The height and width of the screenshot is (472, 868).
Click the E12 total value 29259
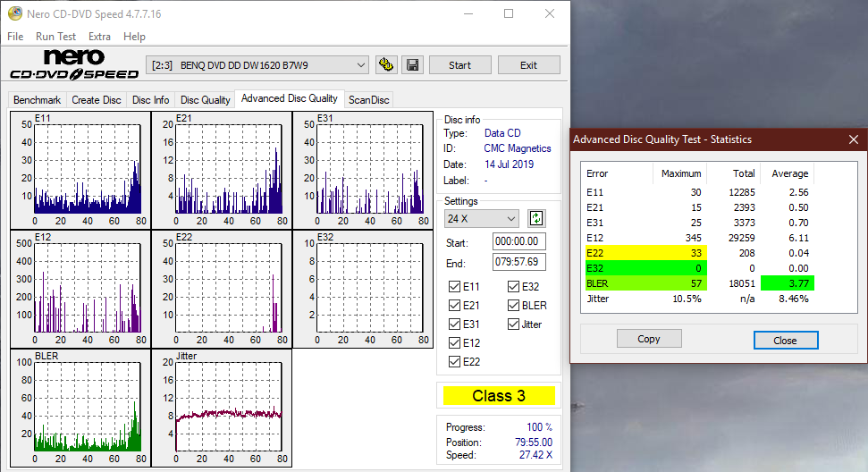click(742, 238)
